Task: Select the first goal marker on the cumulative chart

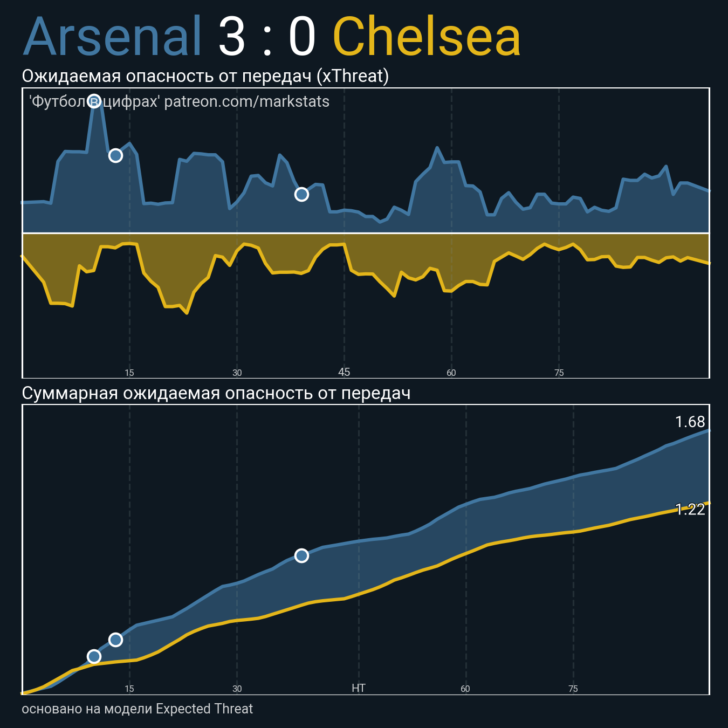Action: click(x=94, y=656)
